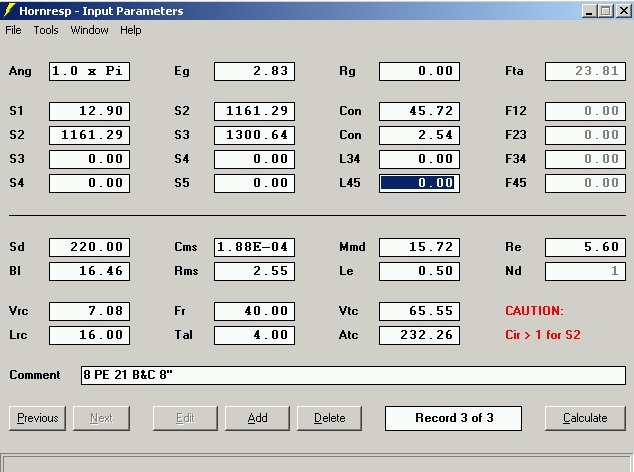The image size is (634, 472).
Task: Click the S1 throat area field
Action: coord(89,111)
